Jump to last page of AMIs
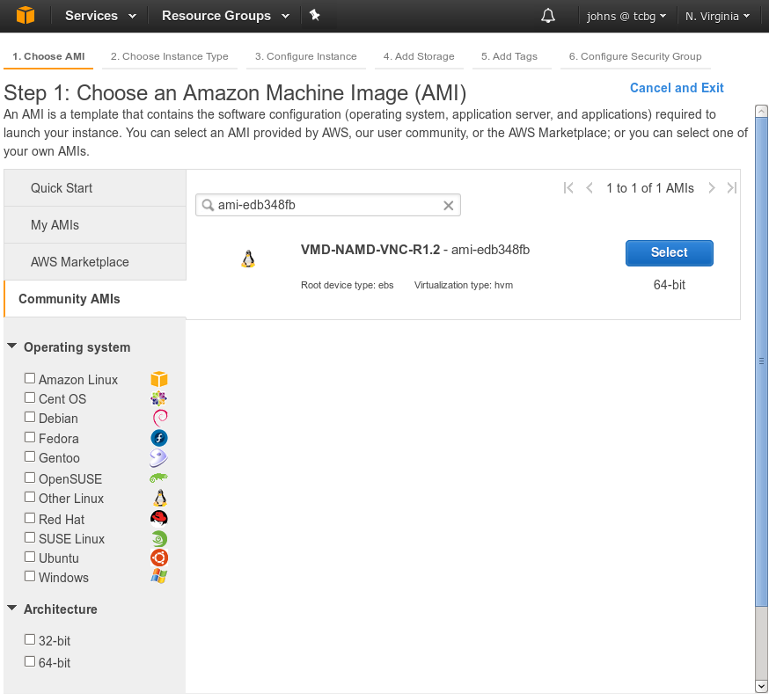Screen dimensions: 769x700 coord(731,188)
